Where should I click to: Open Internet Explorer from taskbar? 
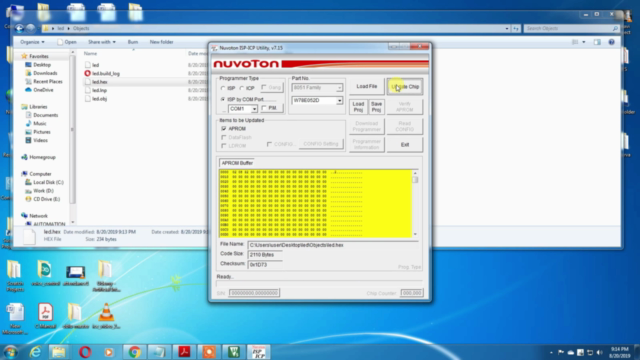click(x=35, y=352)
